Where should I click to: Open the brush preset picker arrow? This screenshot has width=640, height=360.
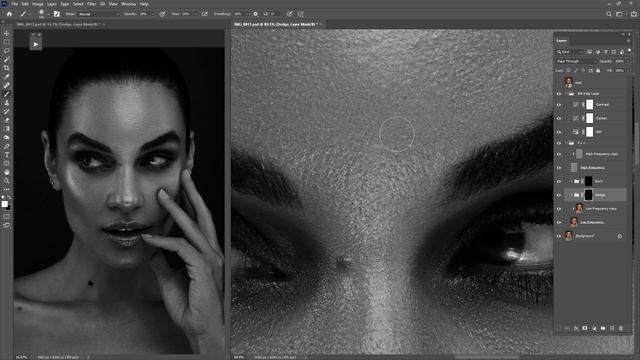tap(48, 14)
